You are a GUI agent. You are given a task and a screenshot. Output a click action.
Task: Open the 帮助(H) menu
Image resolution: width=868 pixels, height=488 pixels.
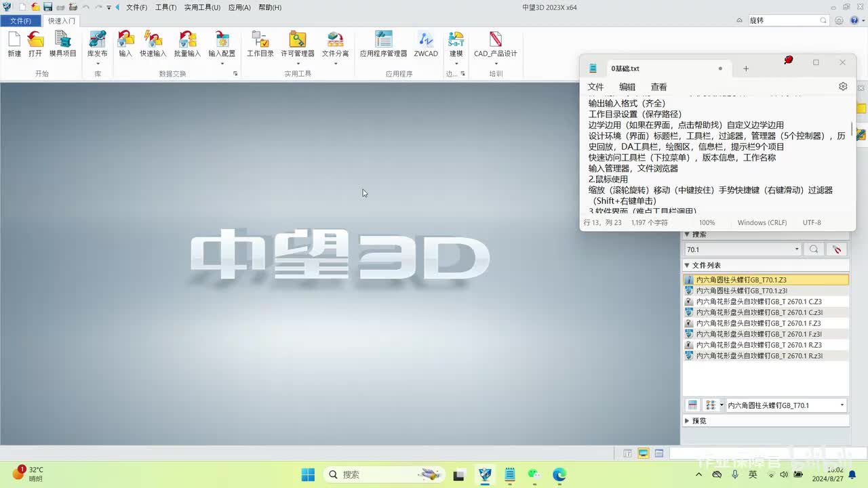coord(270,7)
